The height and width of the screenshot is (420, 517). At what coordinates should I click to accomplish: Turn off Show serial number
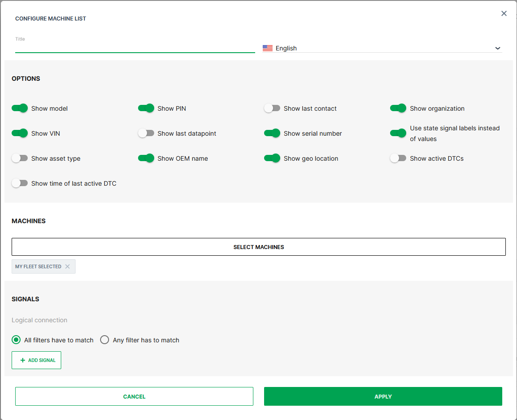[272, 133]
